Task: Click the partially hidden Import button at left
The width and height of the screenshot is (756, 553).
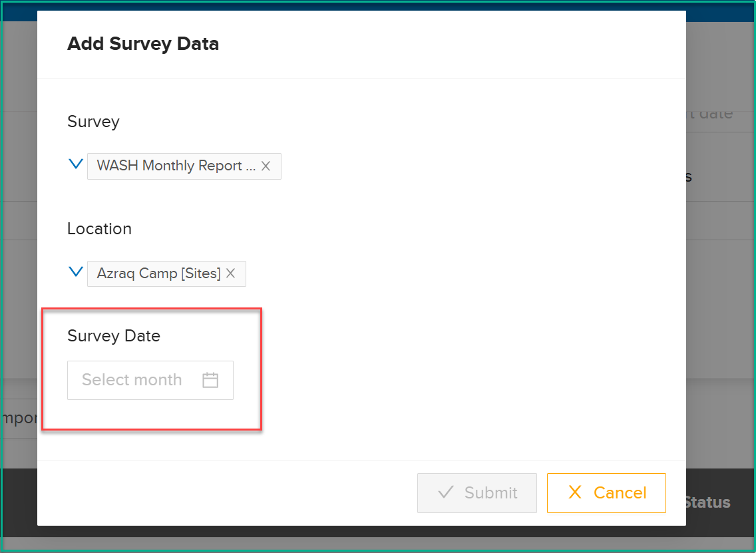Action: point(19,418)
